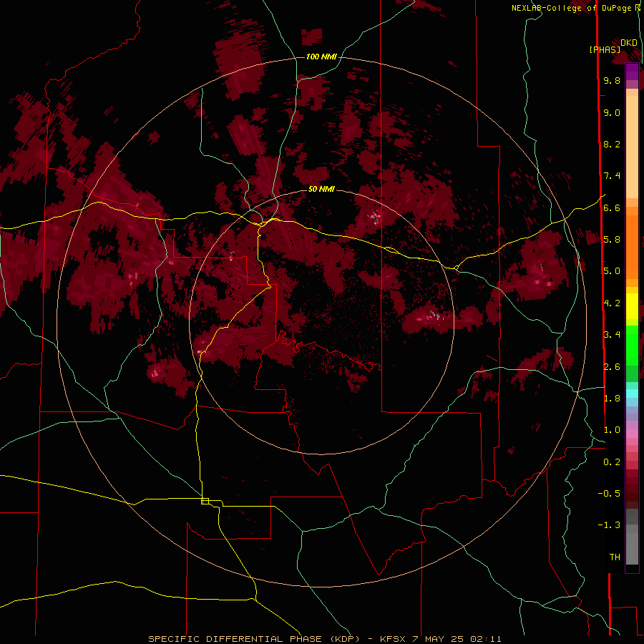This screenshot has width=644, height=644.
Task: Click the yellow segment of the color bar
Action: click(x=632, y=306)
